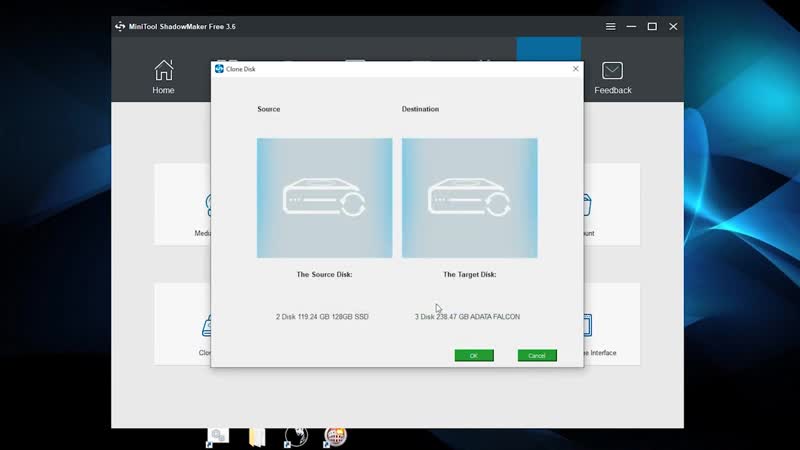Open the round colorful app icon in taskbar

pyautogui.click(x=335, y=437)
